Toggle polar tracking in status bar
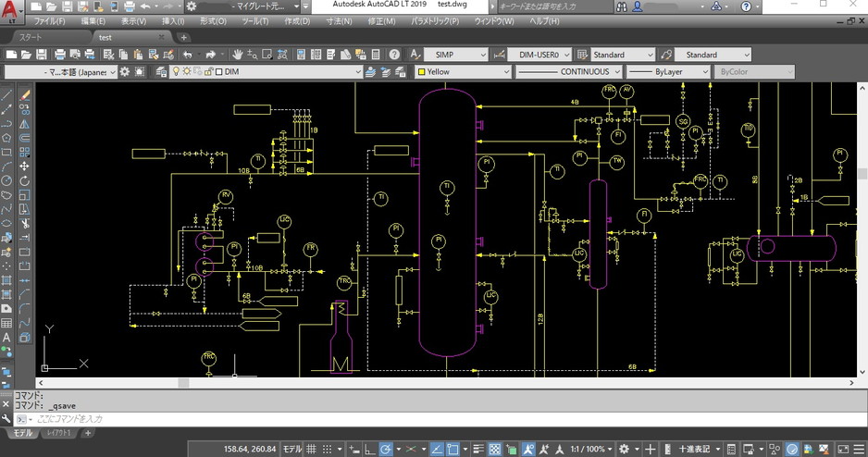The image size is (868, 457). (x=386, y=449)
